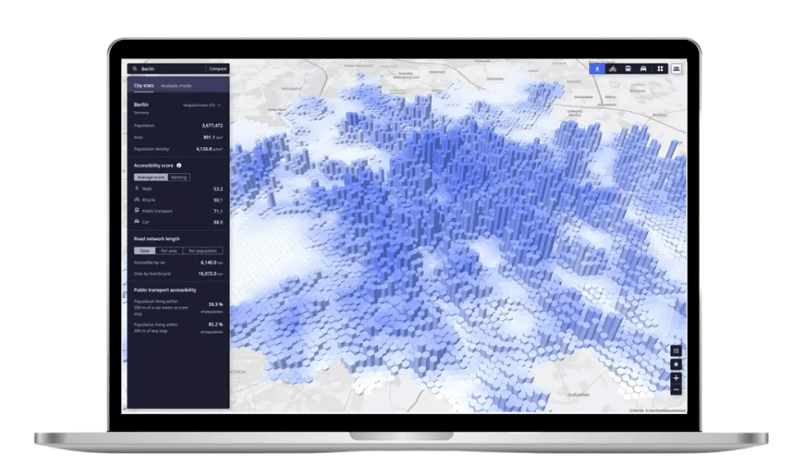
Task: Click the grid view icon in top toolbar
Action: 660,69
